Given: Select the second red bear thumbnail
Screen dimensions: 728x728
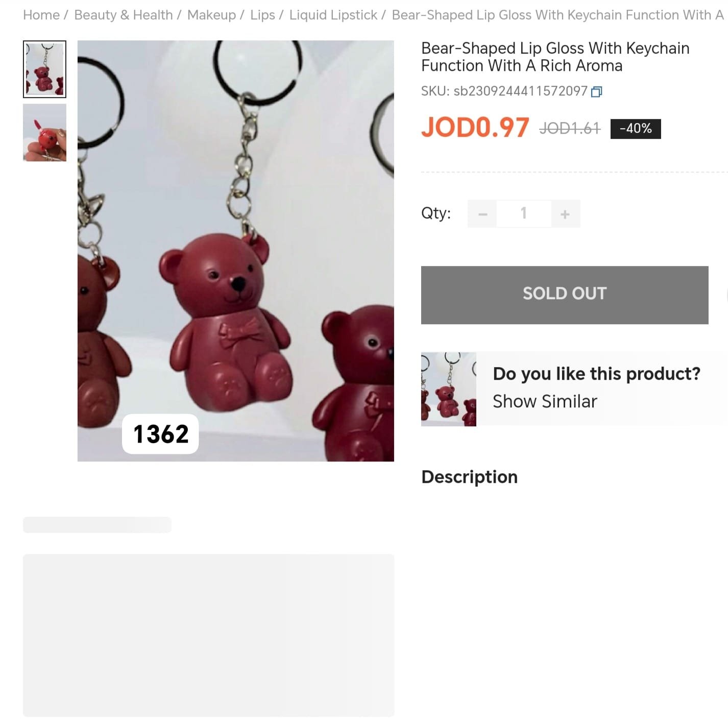Looking at the screenshot, I should pyautogui.click(x=44, y=133).
